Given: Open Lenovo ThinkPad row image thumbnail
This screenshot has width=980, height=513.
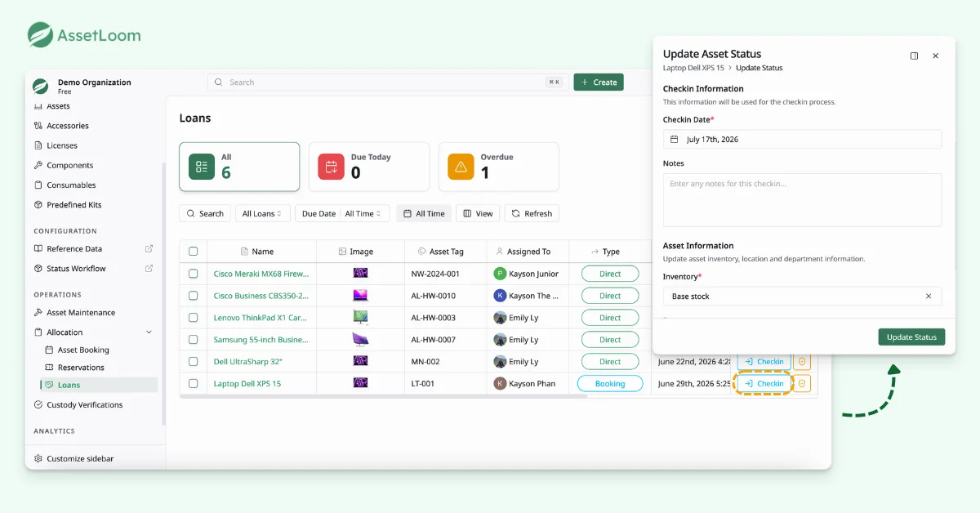Looking at the screenshot, I should 360,318.
